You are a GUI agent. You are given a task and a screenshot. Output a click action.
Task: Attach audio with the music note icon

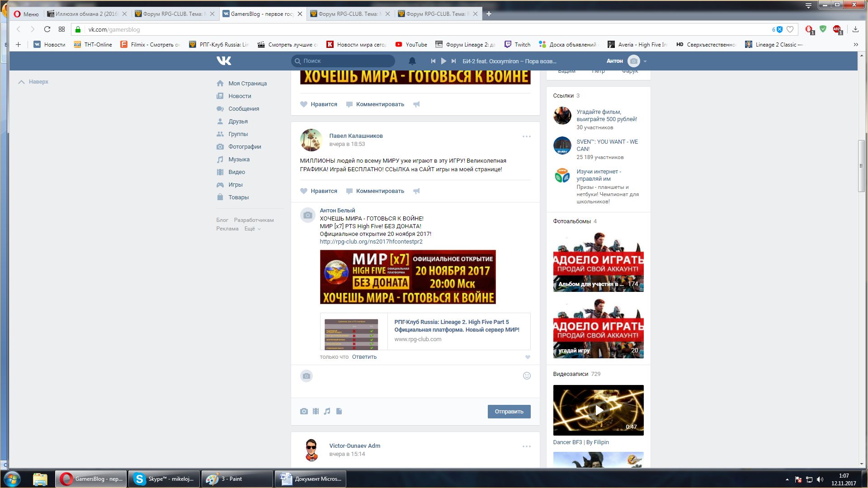pos(327,411)
